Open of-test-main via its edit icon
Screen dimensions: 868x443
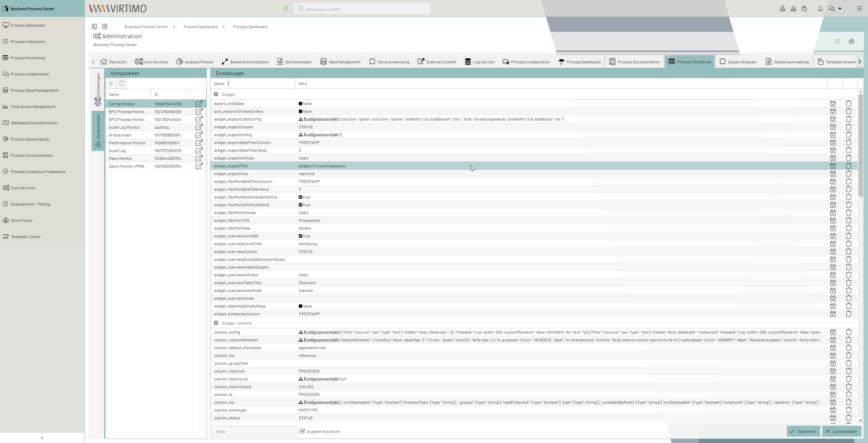pyautogui.click(x=199, y=135)
